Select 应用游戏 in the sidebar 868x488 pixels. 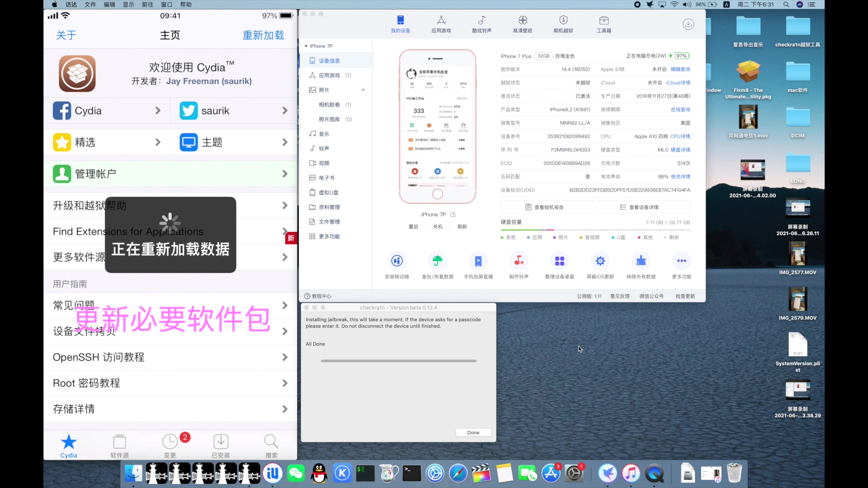(335, 75)
